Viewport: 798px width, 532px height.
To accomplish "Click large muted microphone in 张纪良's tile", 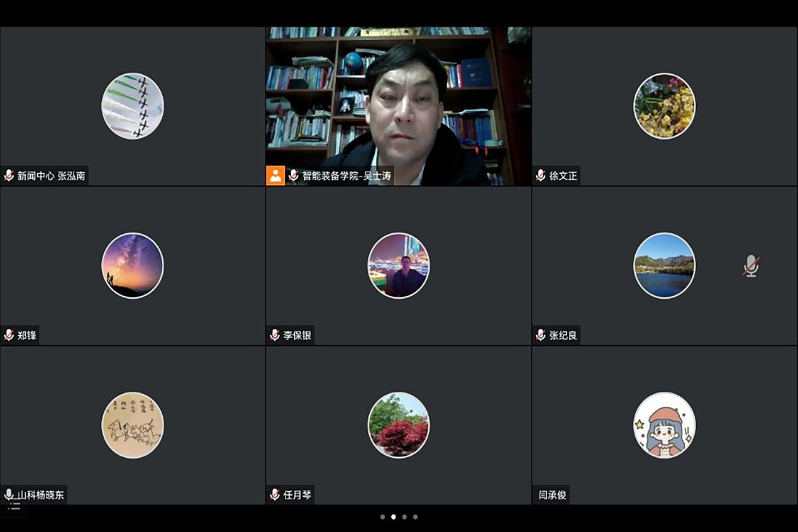I will pyautogui.click(x=750, y=266).
